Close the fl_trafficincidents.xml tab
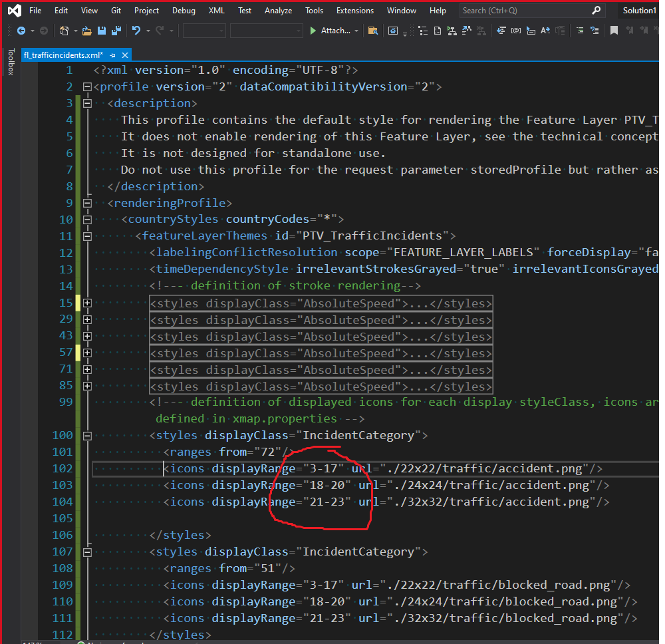Screen dimensions: 665x644 124,55
